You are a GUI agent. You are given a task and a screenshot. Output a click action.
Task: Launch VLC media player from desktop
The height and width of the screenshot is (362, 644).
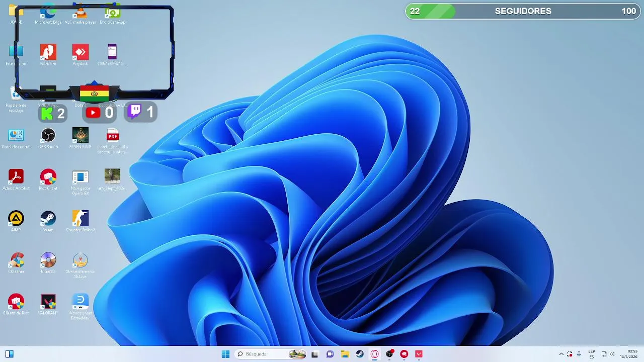coord(80,14)
